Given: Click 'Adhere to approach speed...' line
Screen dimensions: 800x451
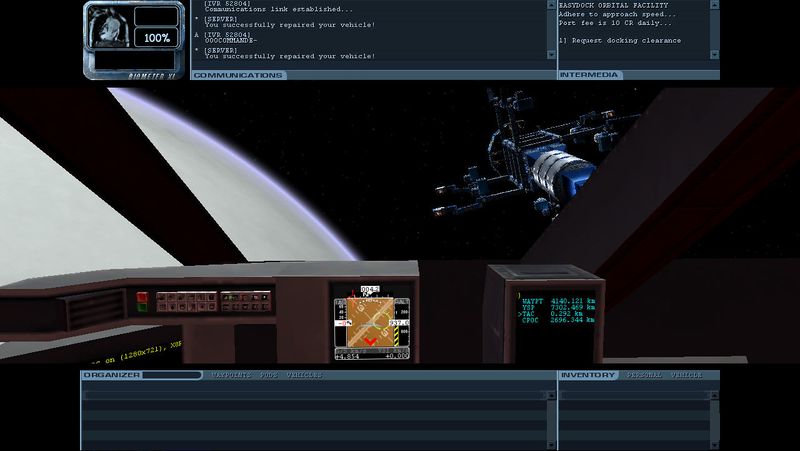Looking at the screenshot, I should (617, 14).
